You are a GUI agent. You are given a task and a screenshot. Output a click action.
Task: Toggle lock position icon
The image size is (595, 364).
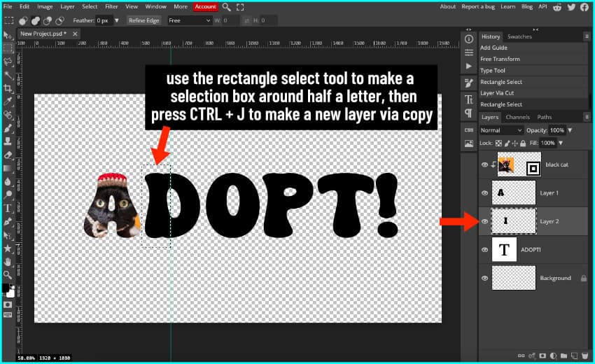click(515, 143)
